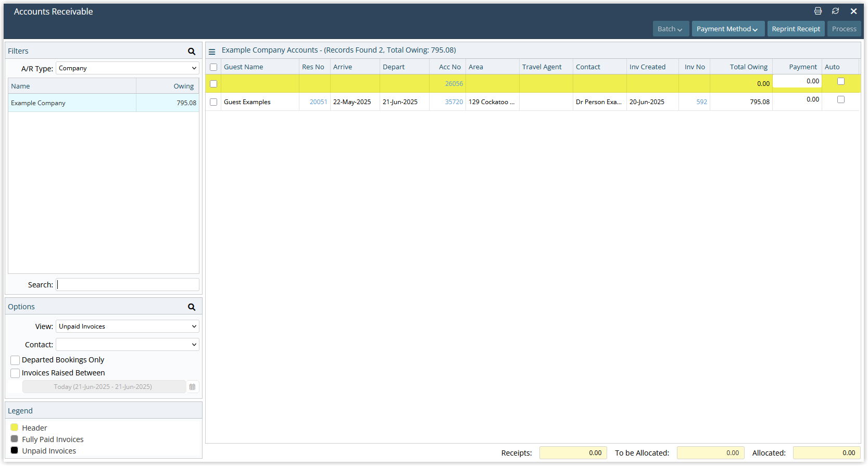Sort by the Payment column header
This screenshot has width=868, height=466.
tap(797, 67)
